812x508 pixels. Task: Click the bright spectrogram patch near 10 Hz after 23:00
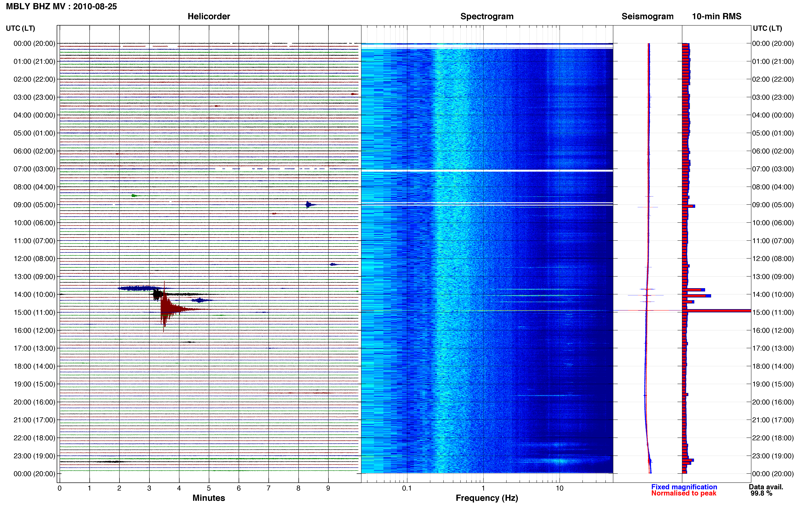559,461
